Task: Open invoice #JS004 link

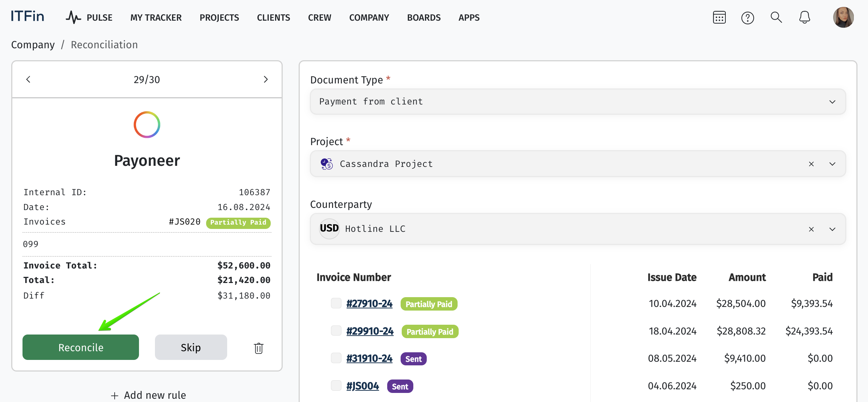Action: click(x=363, y=386)
